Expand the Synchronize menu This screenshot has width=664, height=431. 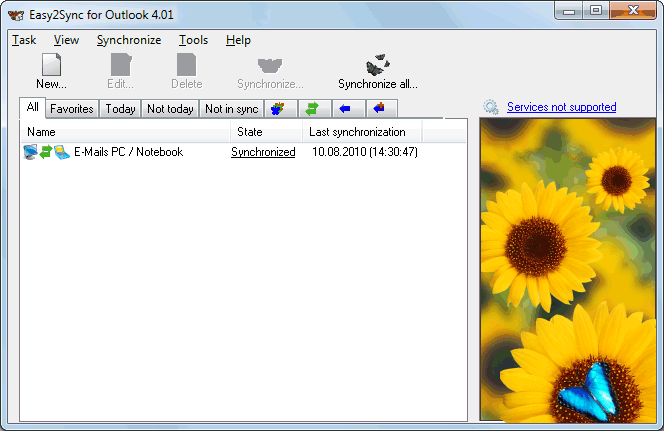click(x=128, y=40)
